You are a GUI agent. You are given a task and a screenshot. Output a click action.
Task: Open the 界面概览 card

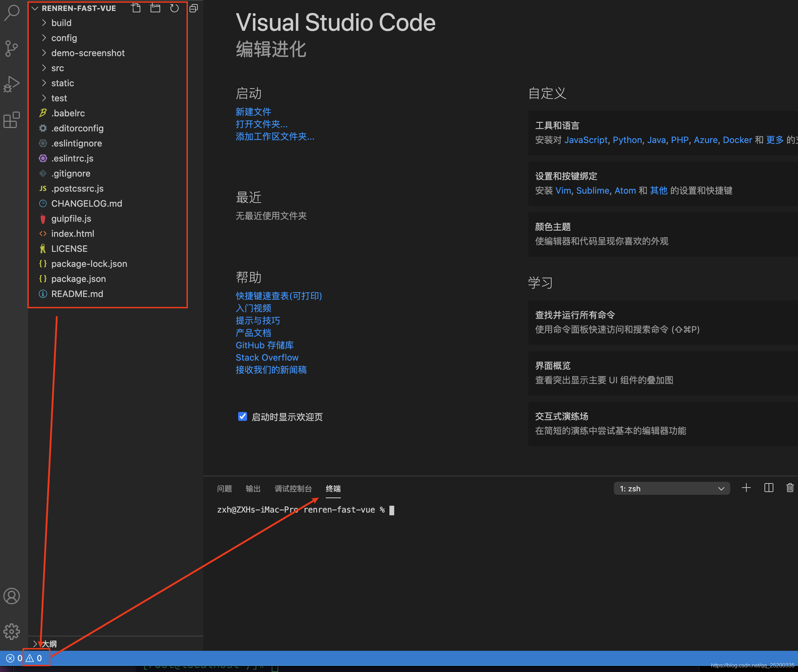tap(663, 373)
